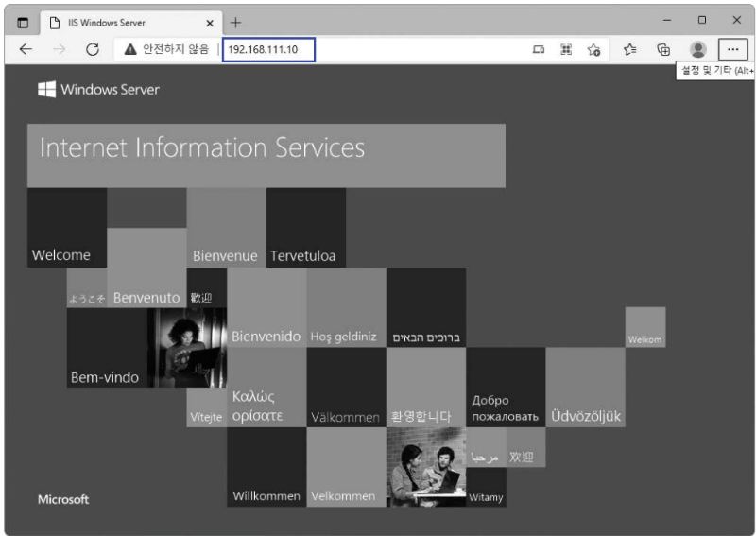Click the photo of woman holding laptop
The image size is (756, 536).
[x=187, y=347]
